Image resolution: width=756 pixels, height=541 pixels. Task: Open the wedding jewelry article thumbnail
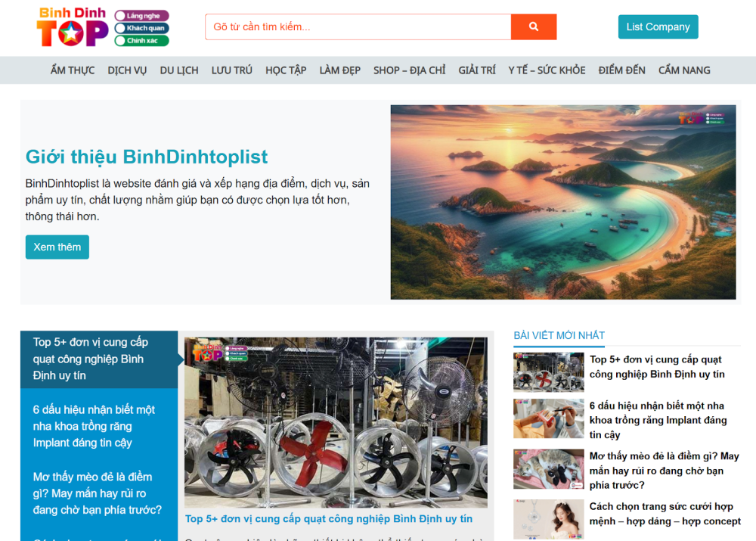coord(548,519)
